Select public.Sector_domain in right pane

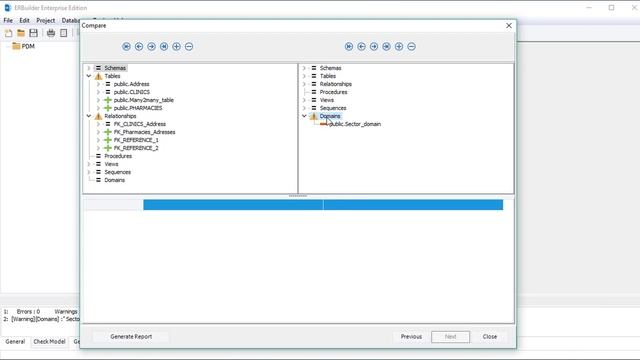pyautogui.click(x=355, y=124)
